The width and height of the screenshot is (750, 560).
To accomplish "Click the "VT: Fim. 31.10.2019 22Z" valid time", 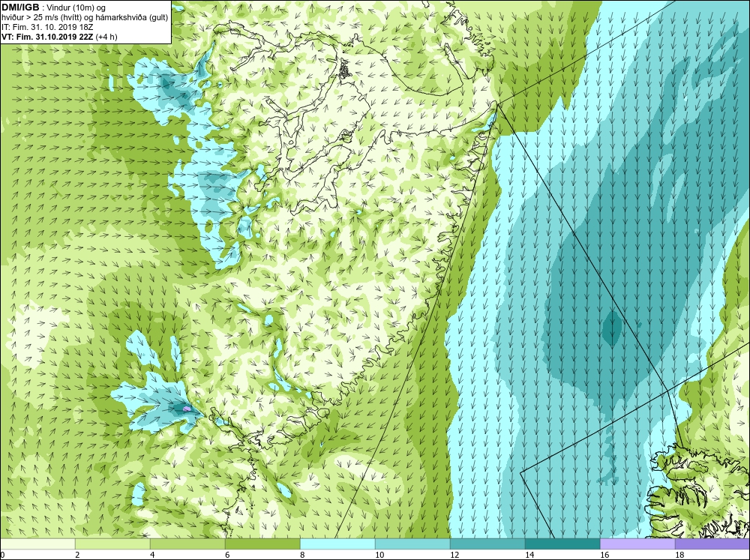I will (47, 37).
